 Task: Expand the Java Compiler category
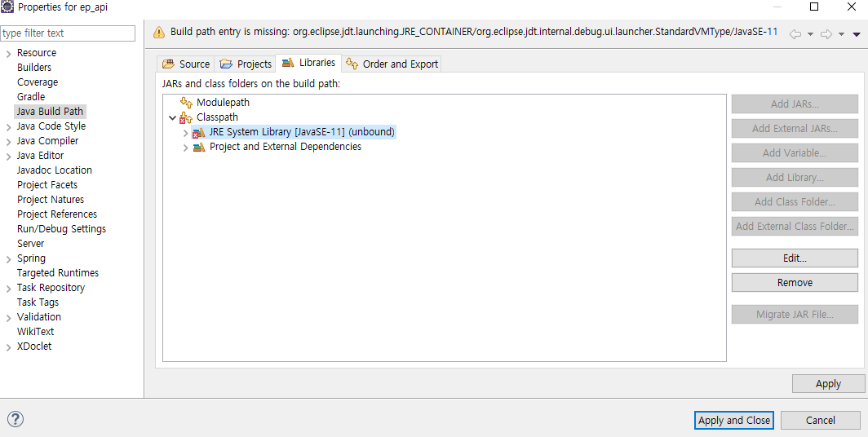click(8, 142)
